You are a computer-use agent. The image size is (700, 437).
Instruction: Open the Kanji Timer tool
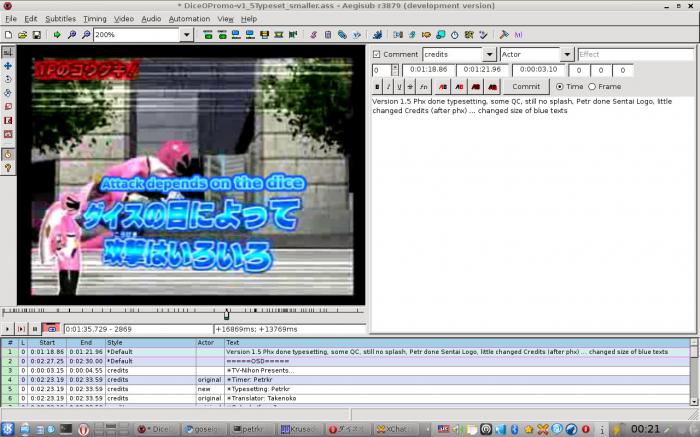click(x=469, y=34)
